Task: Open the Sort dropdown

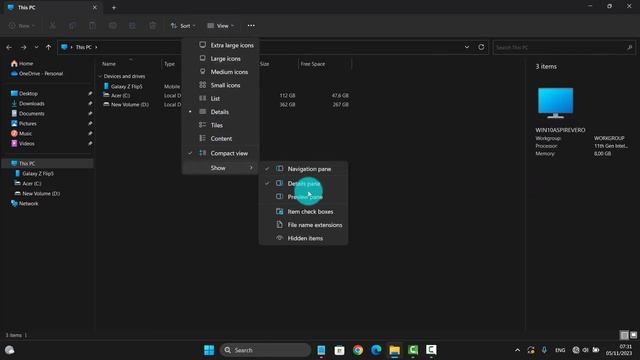Action: tap(183, 26)
